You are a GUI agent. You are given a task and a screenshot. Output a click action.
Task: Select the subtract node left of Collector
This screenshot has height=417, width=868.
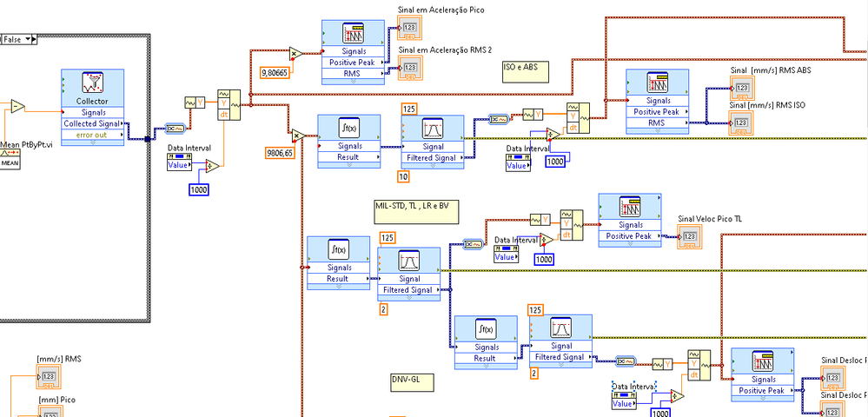17,106
